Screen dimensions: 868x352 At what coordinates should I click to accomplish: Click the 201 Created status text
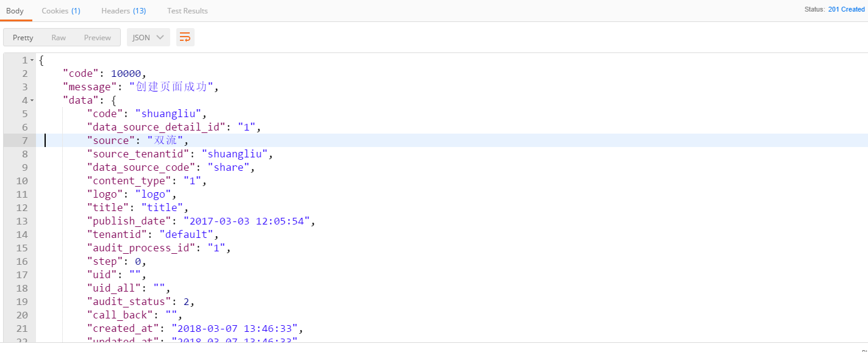(846, 9)
